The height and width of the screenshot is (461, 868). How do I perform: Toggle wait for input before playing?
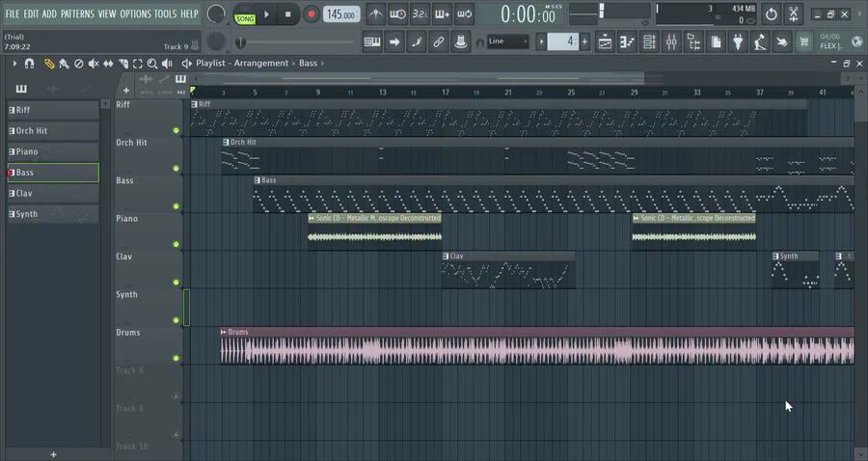[x=397, y=14]
